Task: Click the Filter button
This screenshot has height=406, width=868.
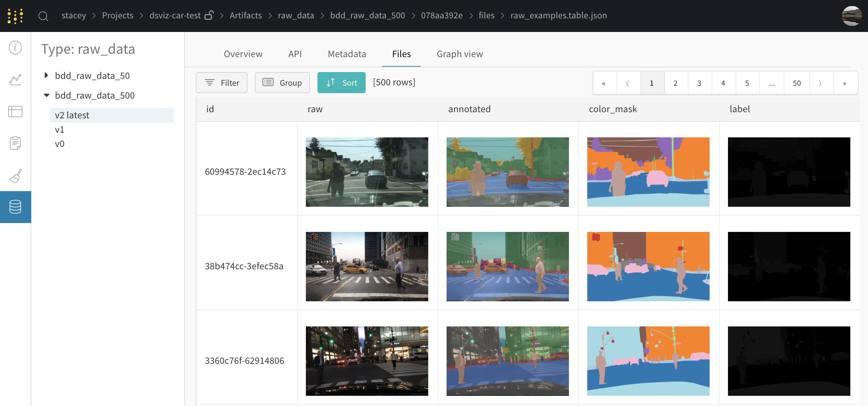Action: (222, 83)
